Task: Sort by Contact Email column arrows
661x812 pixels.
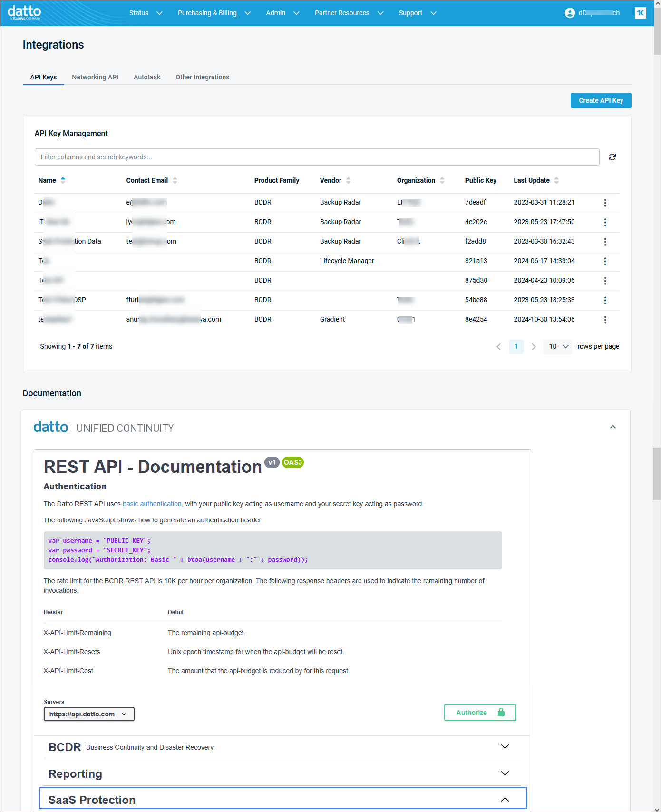Action: click(175, 180)
